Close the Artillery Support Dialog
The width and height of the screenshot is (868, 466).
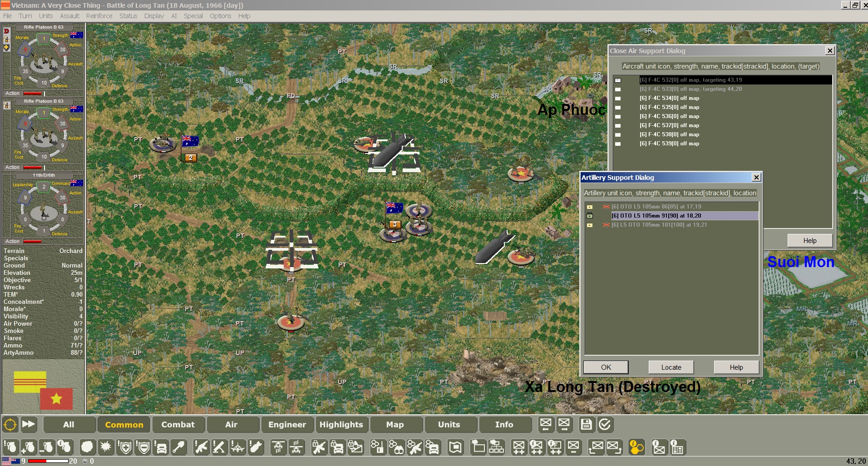click(x=756, y=178)
